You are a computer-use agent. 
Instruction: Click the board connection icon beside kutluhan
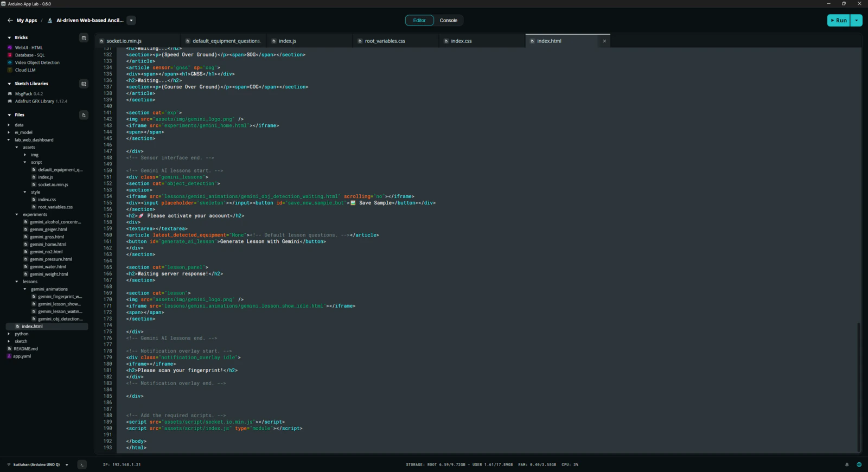[9, 465]
